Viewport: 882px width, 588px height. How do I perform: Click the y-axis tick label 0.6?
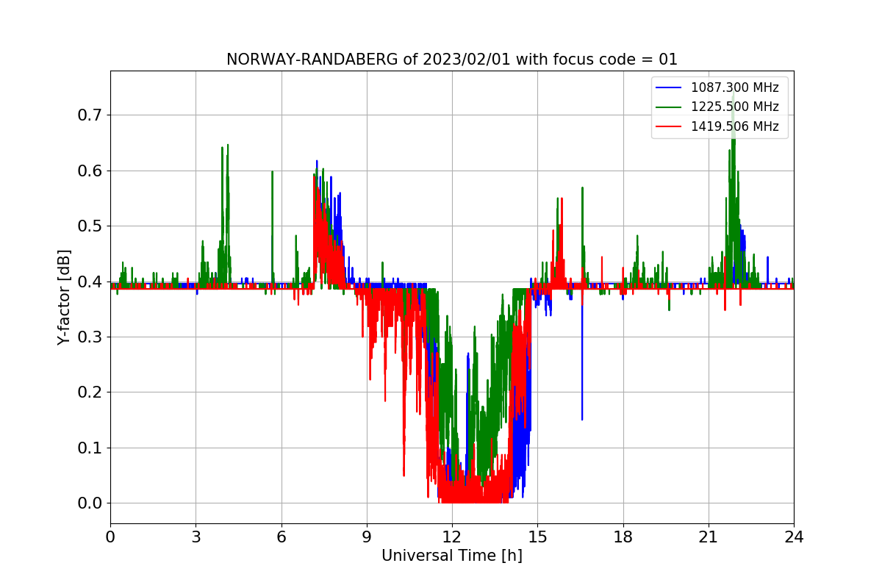click(x=90, y=171)
